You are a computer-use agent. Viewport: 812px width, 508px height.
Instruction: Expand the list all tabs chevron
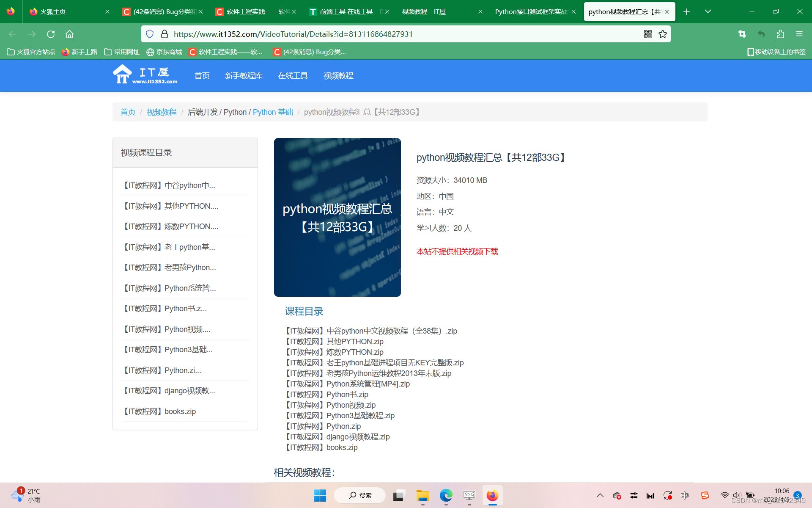click(x=708, y=11)
